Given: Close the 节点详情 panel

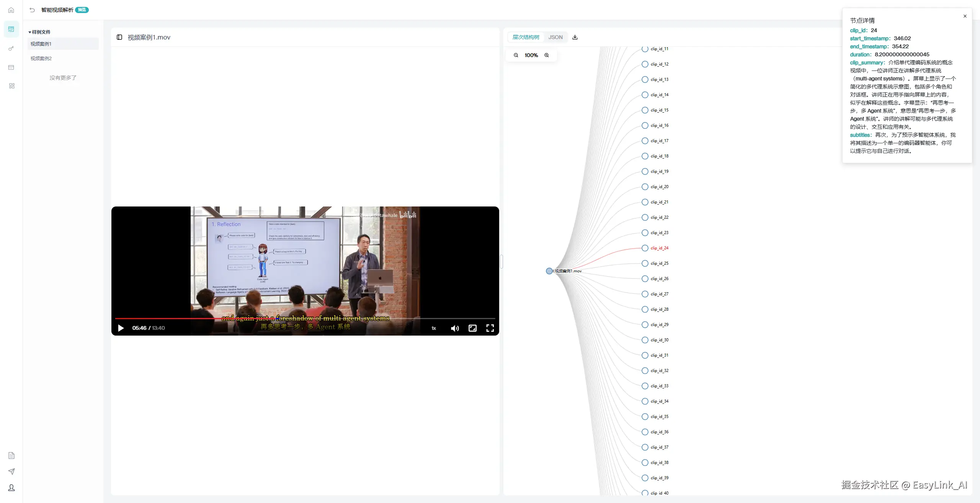Looking at the screenshot, I should click(x=965, y=16).
